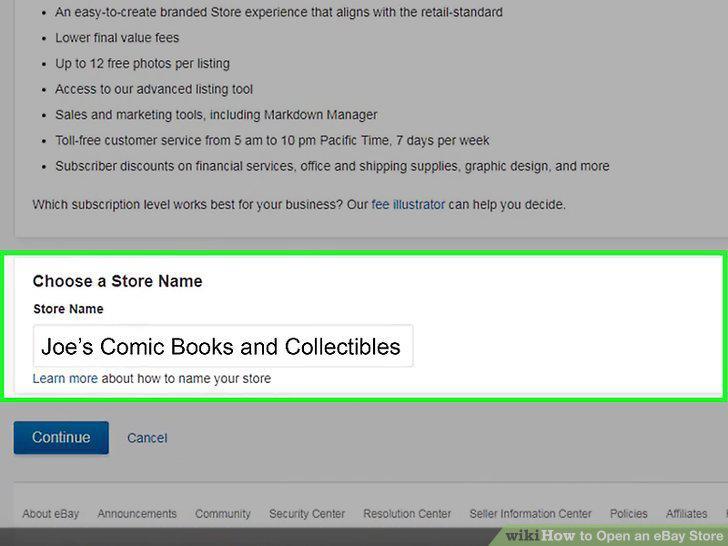Viewport: 728px width, 546px height.
Task: Click the advanced listing tool bullet text
Action: point(154,89)
